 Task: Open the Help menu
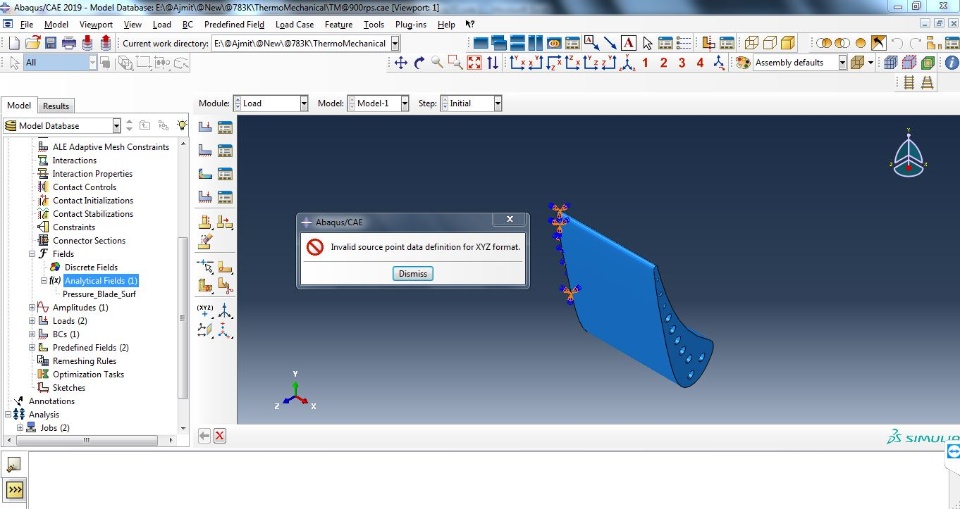pyautogui.click(x=446, y=25)
